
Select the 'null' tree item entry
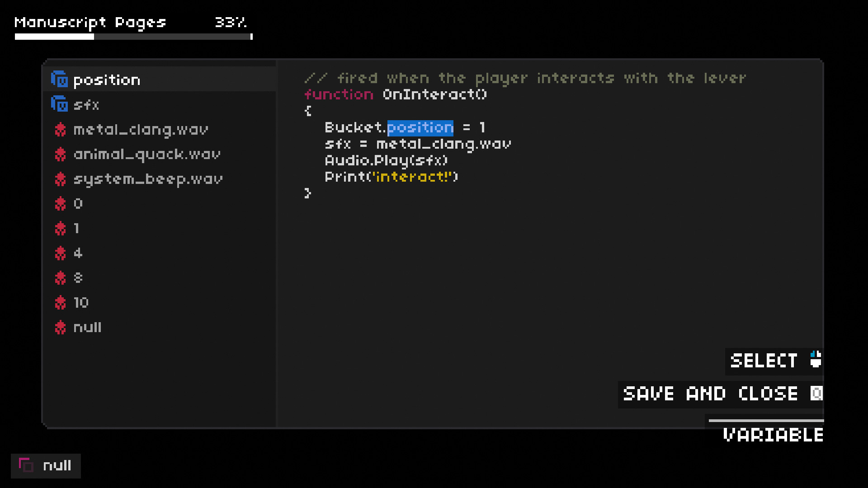point(88,327)
